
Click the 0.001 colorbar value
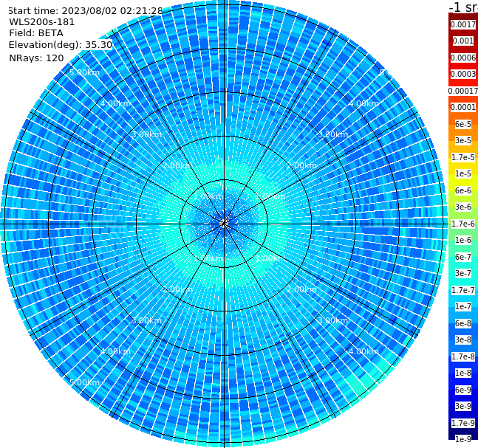[463, 41]
